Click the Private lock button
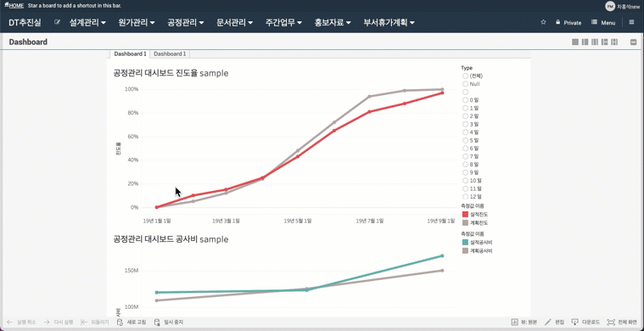 coord(568,23)
